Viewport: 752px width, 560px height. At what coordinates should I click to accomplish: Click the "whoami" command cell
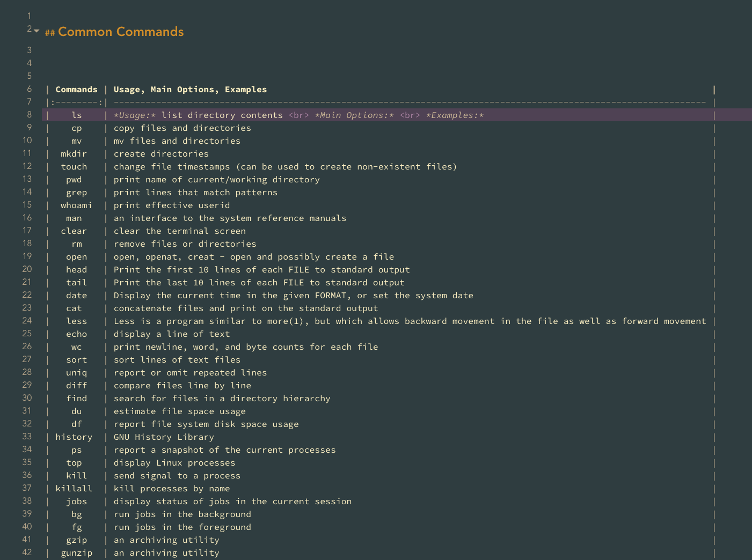point(77,205)
